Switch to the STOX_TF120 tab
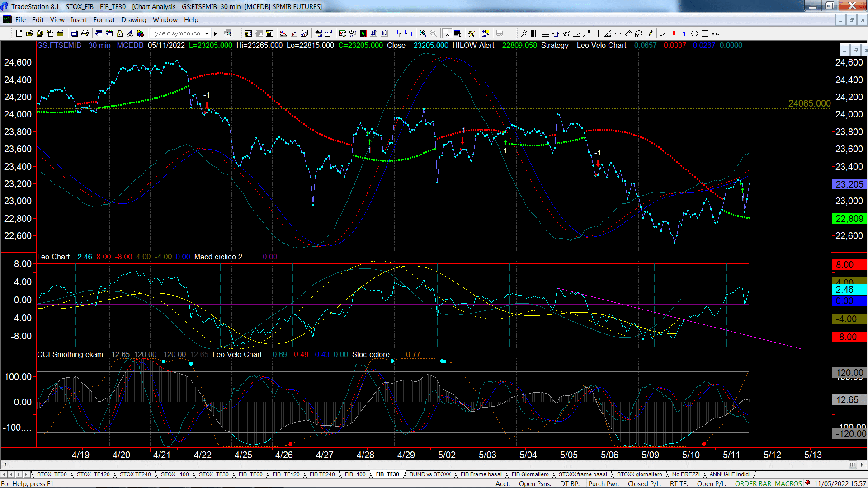Screen dimensions: 868x488 pos(93,474)
